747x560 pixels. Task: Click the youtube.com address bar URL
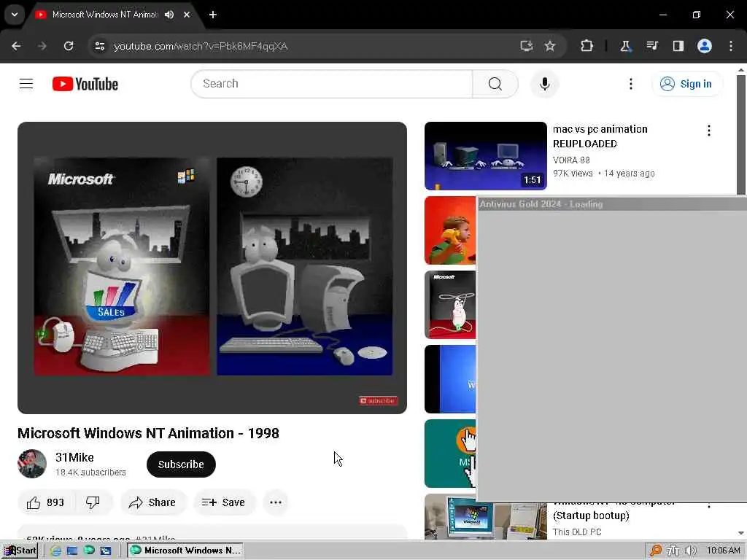tap(201, 46)
